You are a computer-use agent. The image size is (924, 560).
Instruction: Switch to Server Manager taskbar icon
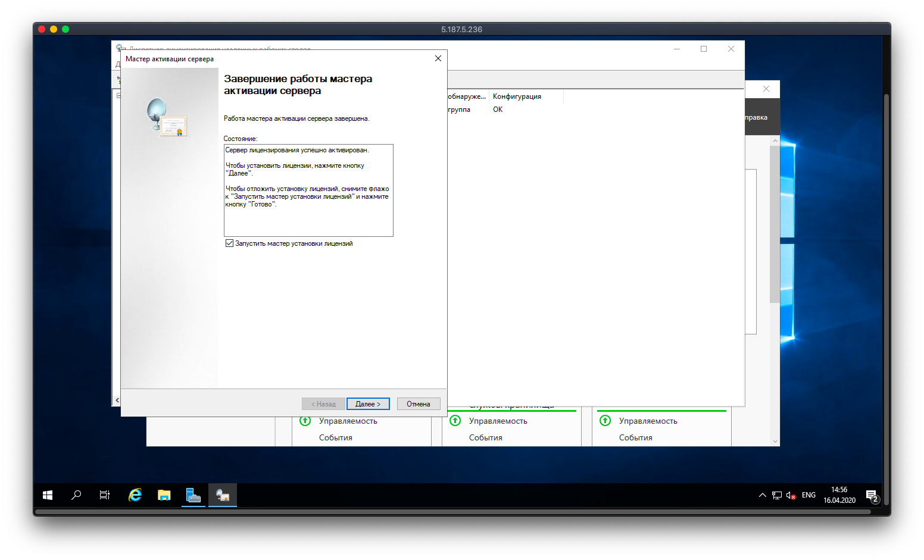(x=193, y=495)
